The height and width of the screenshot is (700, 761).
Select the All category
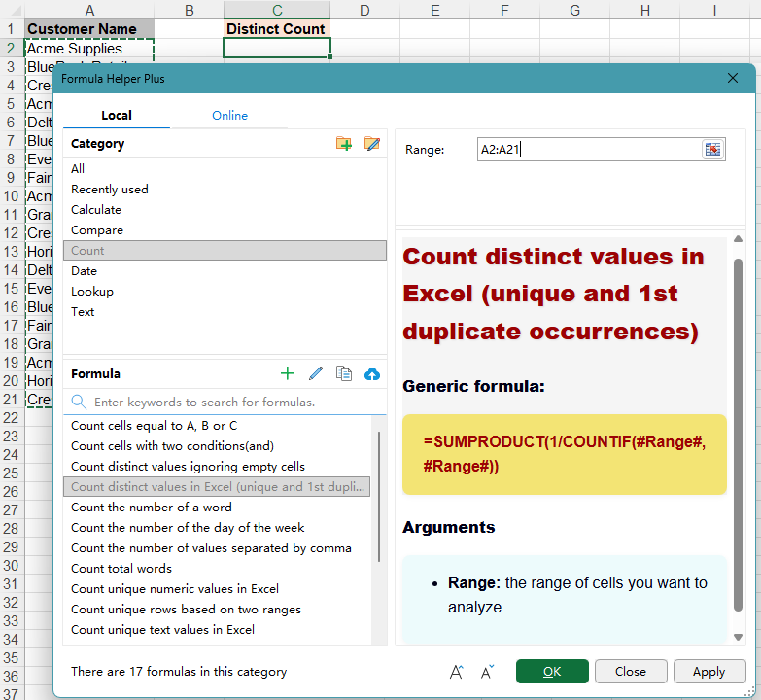point(225,169)
